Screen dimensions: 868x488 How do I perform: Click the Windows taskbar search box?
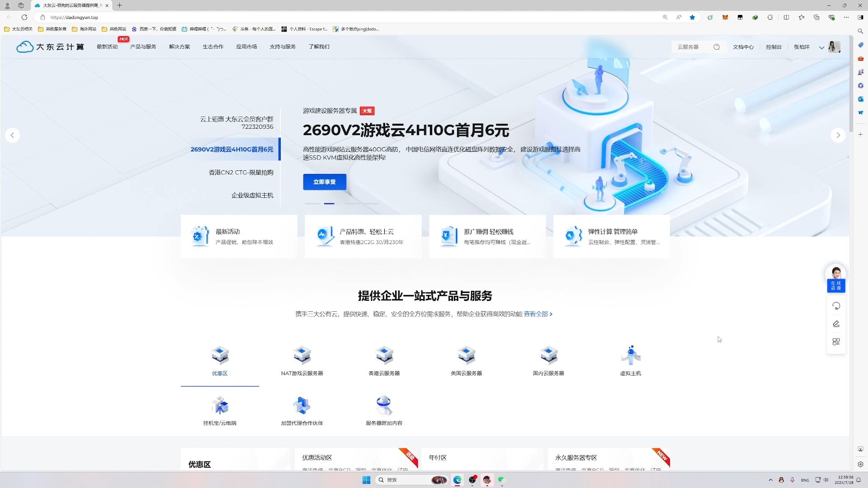point(412,480)
